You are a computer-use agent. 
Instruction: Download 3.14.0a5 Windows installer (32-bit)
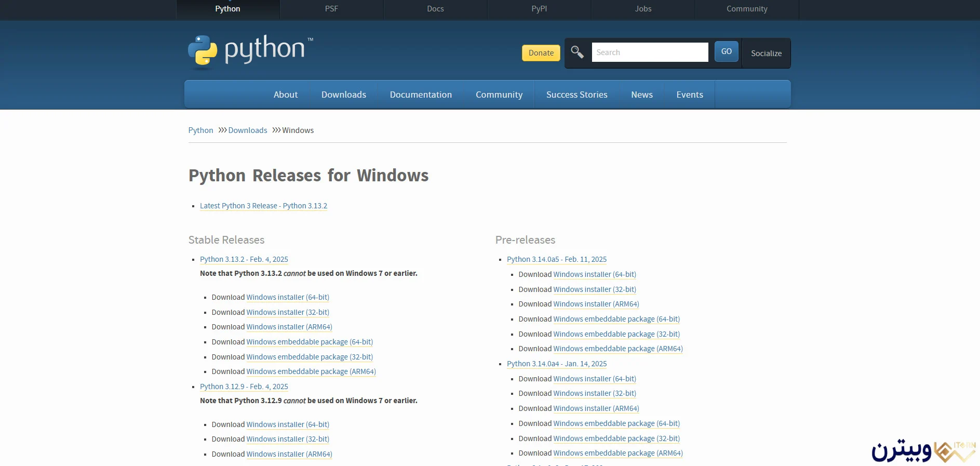click(x=595, y=289)
